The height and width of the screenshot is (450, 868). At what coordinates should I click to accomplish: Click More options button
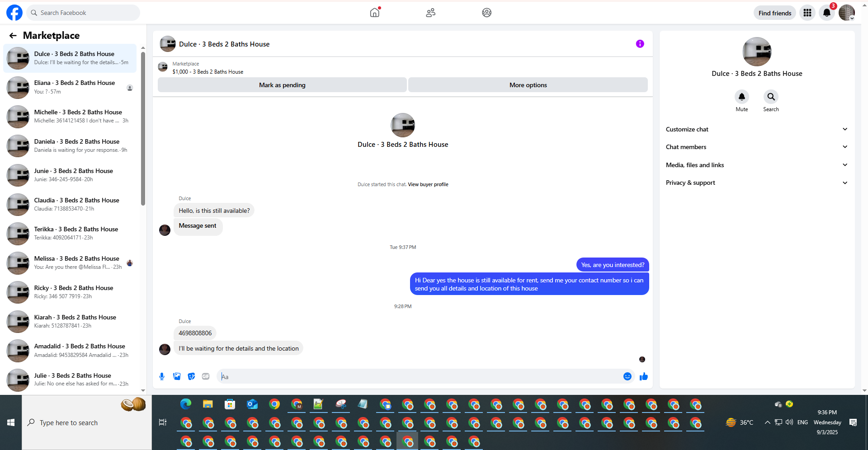tap(528, 85)
